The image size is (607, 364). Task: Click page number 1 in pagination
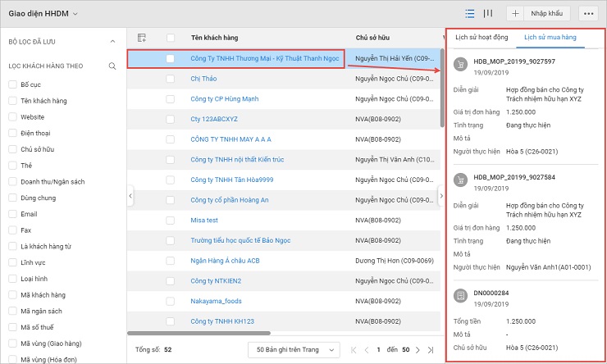click(378, 350)
